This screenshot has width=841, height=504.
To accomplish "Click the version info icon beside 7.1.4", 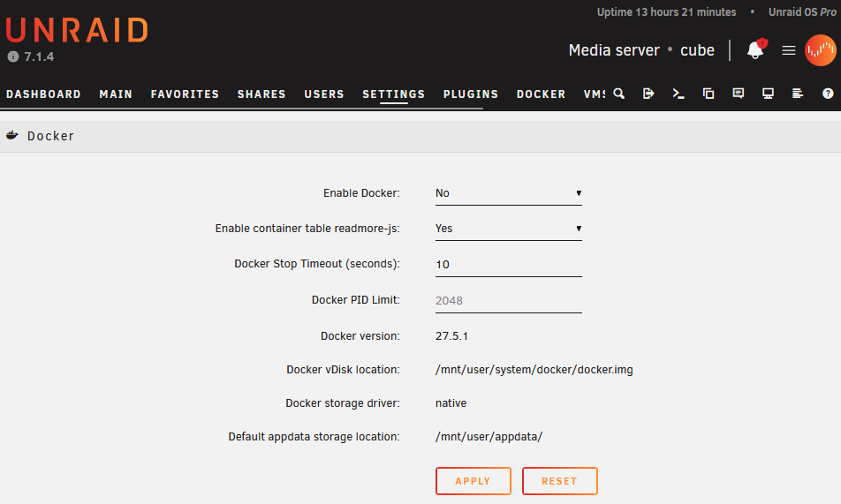I will pos(13,56).
